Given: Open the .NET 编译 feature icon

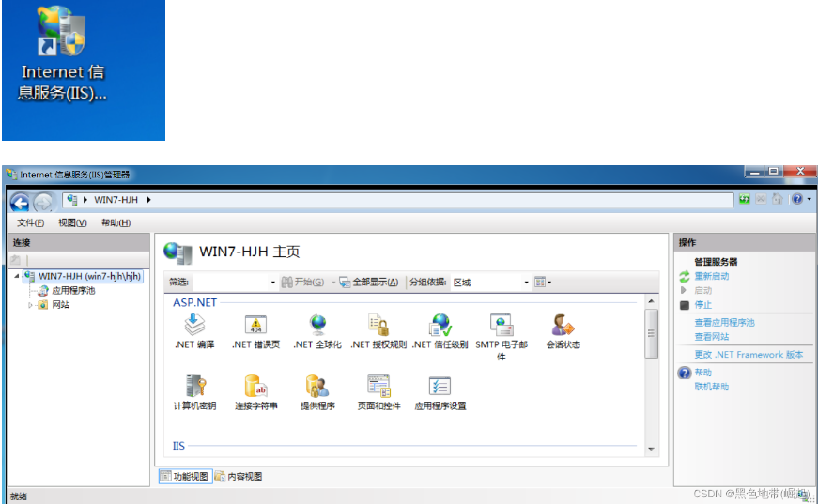Looking at the screenshot, I should [194, 331].
